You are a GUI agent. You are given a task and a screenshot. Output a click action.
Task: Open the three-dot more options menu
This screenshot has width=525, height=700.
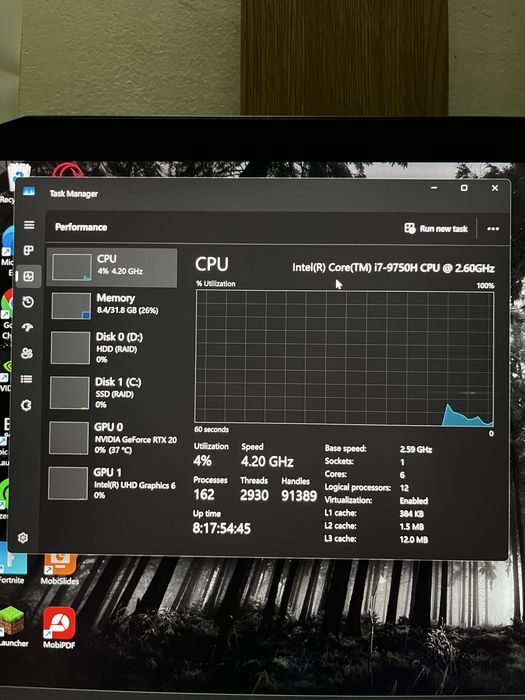[493, 229]
